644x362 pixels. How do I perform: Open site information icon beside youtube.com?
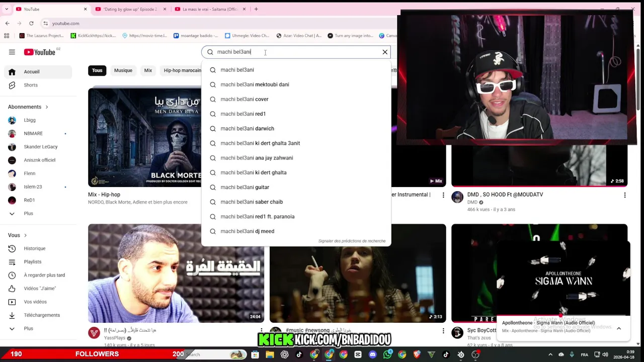click(x=45, y=23)
